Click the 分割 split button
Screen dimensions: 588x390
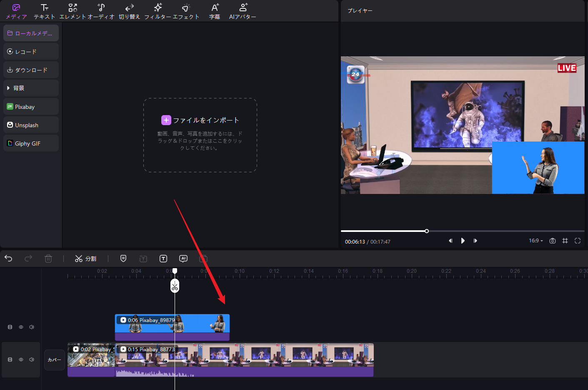pyautogui.click(x=85, y=259)
